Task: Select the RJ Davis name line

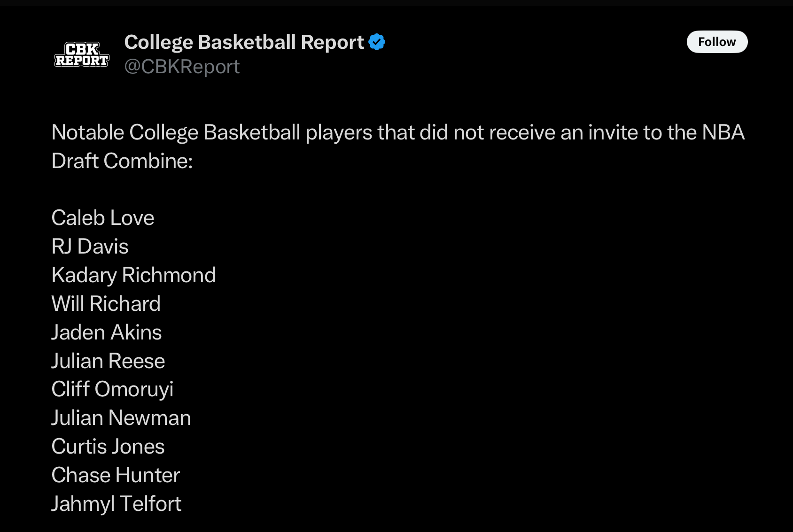Action: pyautogui.click(x=90, y=247)
